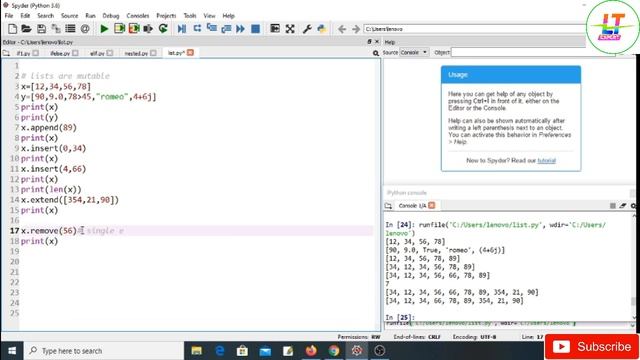Undock the Editor pane
Image resolution: width=640 pixels, height=360 pixels.
click(x=369, y=42)
